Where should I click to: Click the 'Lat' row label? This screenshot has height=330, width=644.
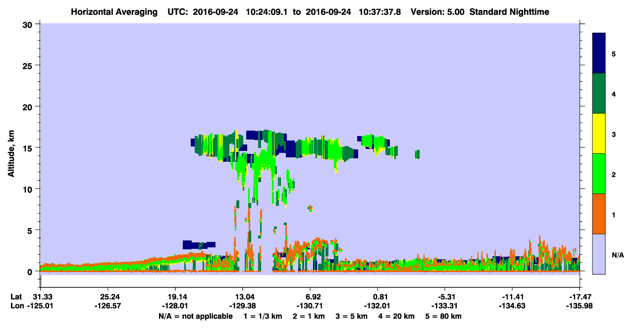click(16, 297)
